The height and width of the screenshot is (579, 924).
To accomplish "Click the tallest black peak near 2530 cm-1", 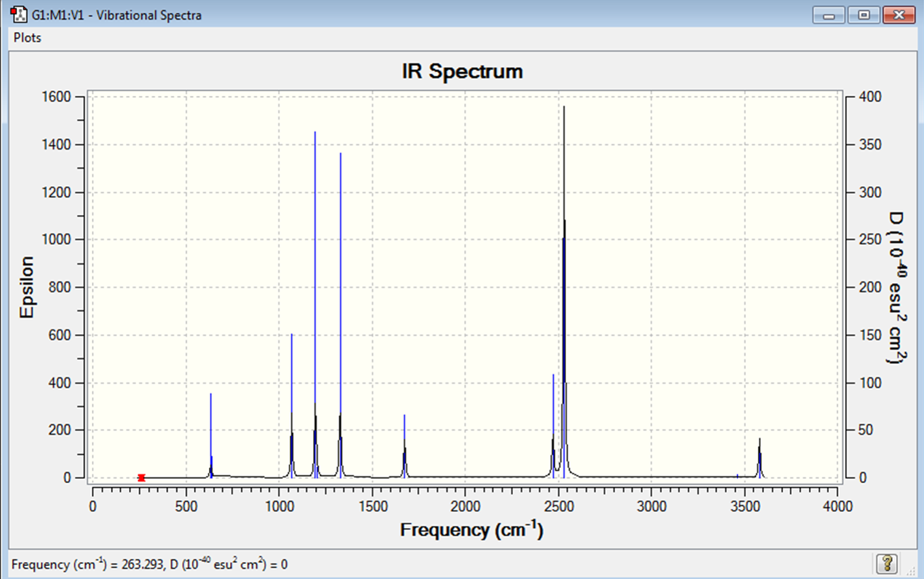I will tap(564, 292).
